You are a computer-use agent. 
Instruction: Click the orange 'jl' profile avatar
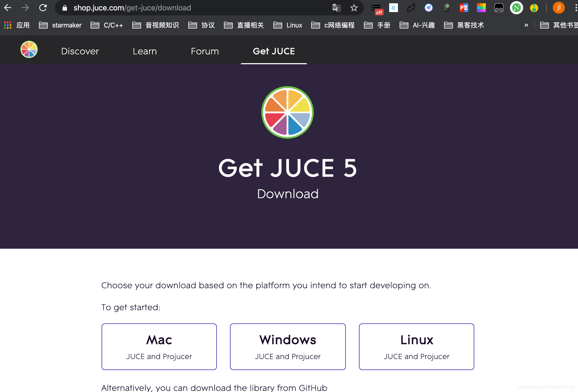tap(559, 8)
